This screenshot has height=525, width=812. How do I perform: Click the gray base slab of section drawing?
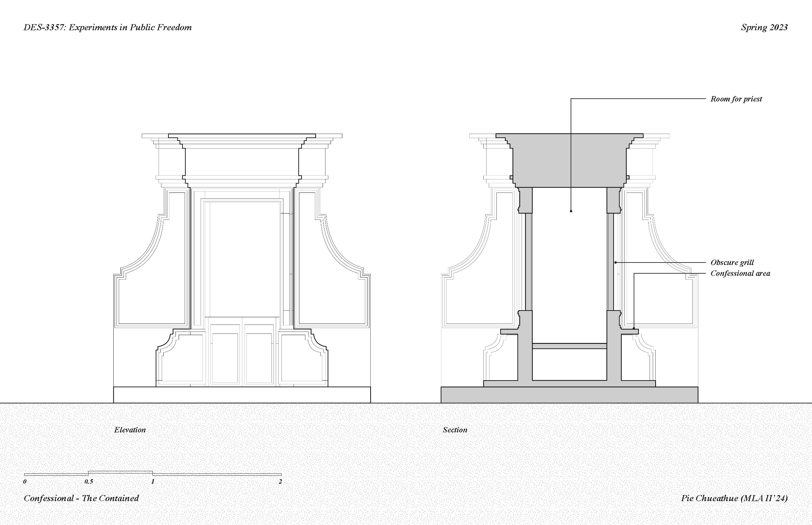tap(569, 395)
